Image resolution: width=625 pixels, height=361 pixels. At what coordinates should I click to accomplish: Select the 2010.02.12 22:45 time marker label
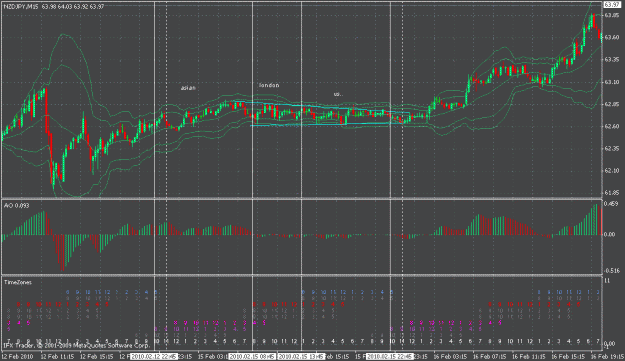coord(154,356)
